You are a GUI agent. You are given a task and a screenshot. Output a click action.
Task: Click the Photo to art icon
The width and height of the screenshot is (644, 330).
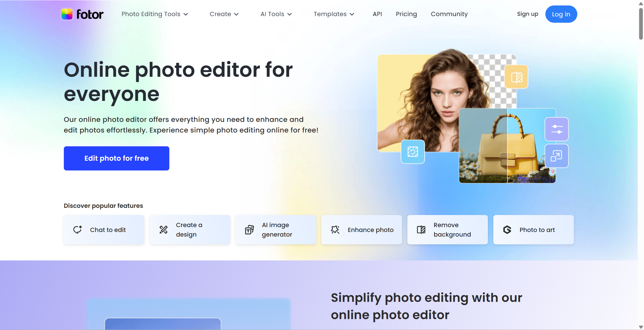[507, 230]
